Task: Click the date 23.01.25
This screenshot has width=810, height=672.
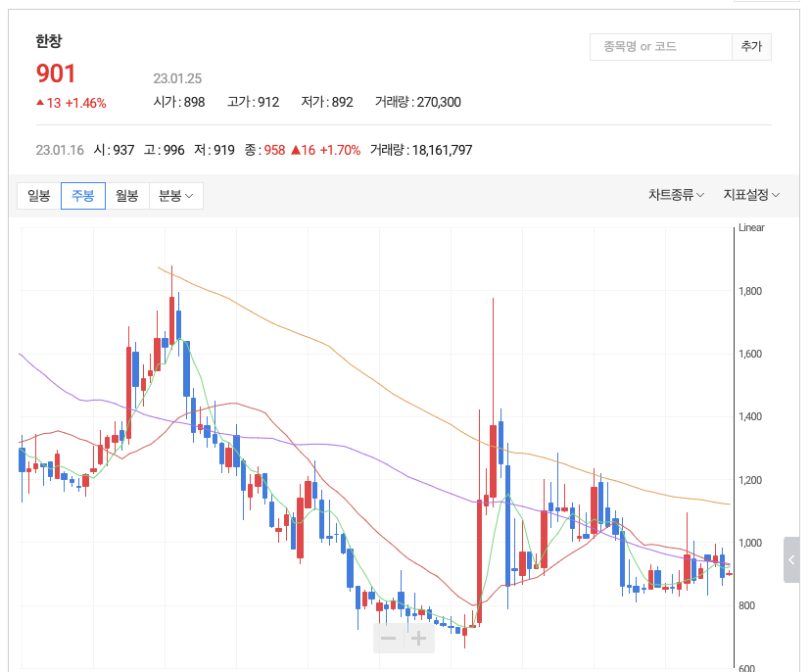Action: tap(177, 78)
